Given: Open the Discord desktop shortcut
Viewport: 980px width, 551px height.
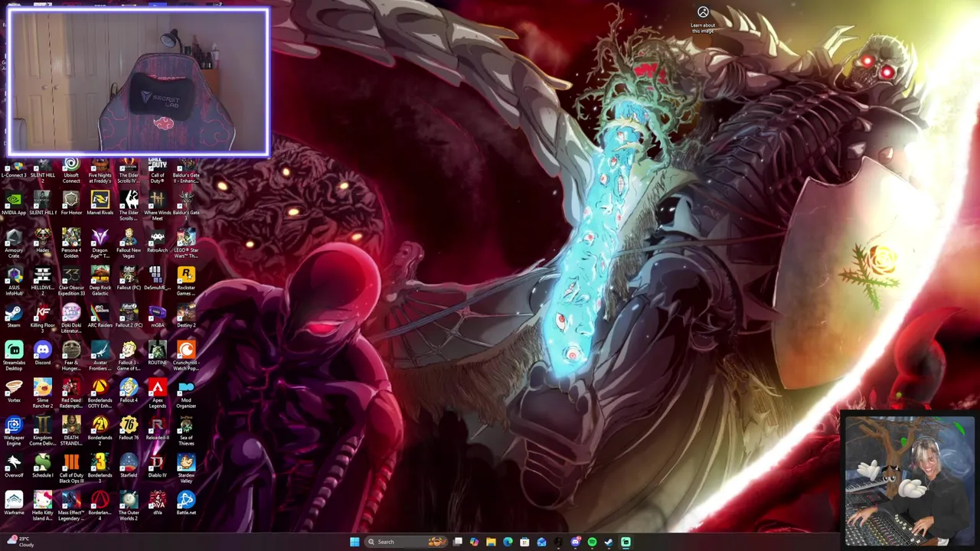Looking at the screenshot, I should point(42,354).
